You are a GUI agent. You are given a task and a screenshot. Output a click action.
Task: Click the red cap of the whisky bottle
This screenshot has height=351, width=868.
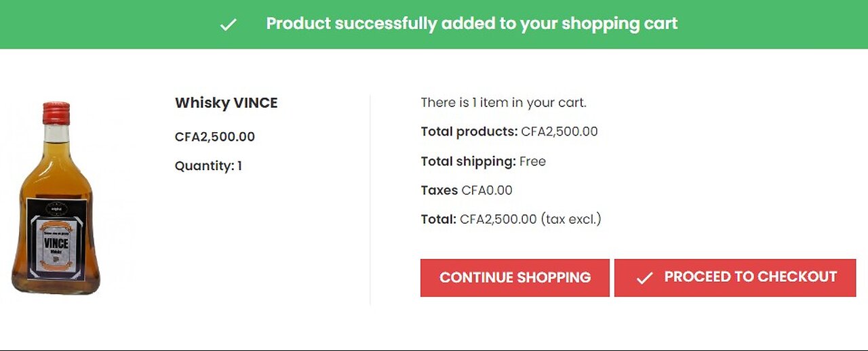(x=56, y=113)
